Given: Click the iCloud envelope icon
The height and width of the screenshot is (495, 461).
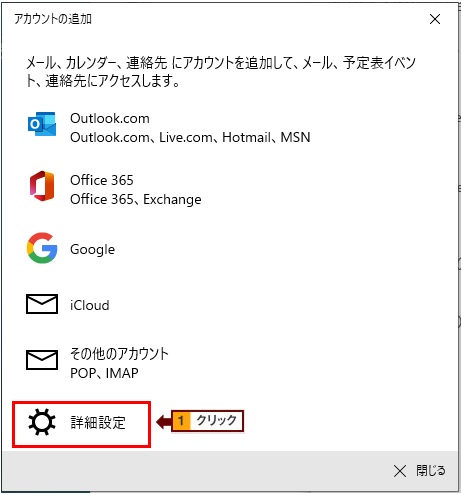Looking at the screenshot, I should (42, 304).
